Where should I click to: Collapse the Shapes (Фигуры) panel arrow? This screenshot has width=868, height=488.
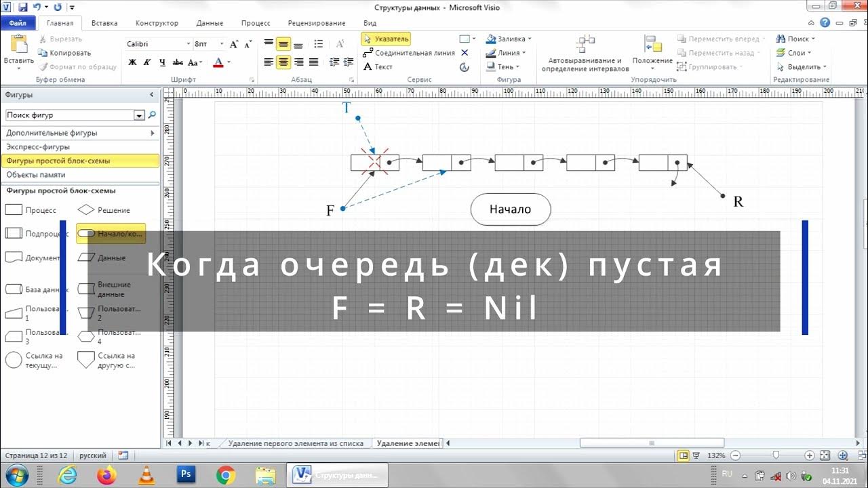click(x=152, y=95)
